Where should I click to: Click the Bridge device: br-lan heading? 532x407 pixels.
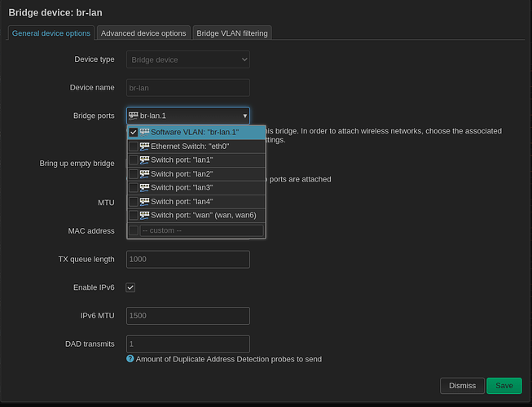55,12
